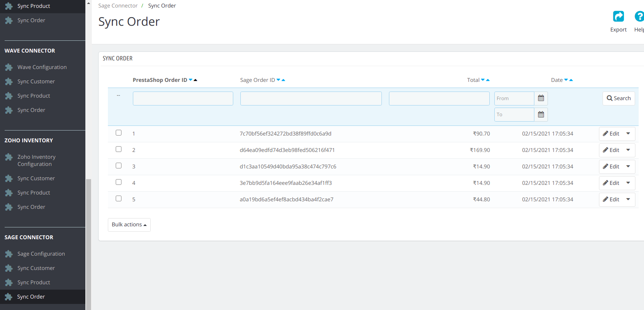Open the From date calendar icon
Screen dimensions: 644x310
coord(541,98)
